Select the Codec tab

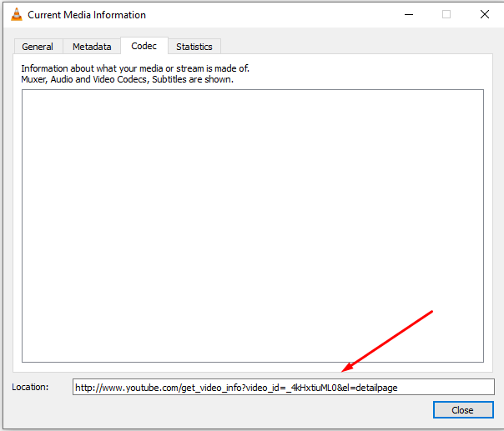point(144,46)
